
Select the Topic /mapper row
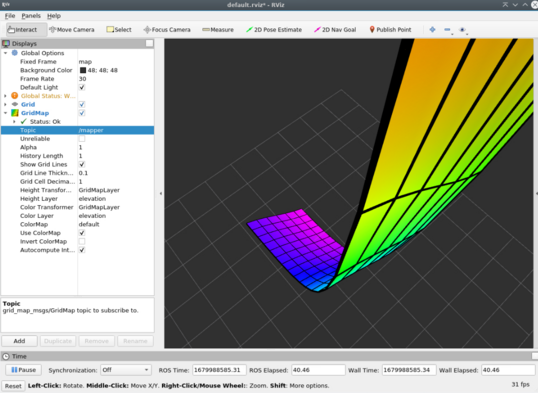(x=78, y=130)
